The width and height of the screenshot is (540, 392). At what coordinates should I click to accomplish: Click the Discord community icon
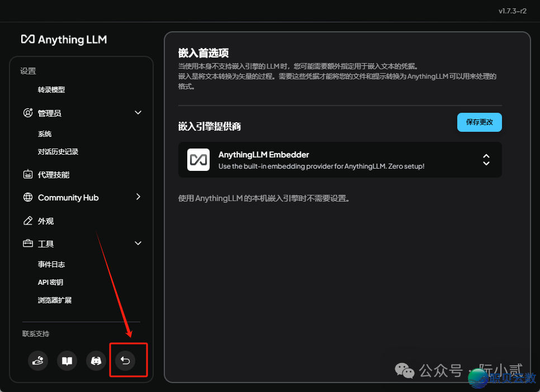coord(96,361)
